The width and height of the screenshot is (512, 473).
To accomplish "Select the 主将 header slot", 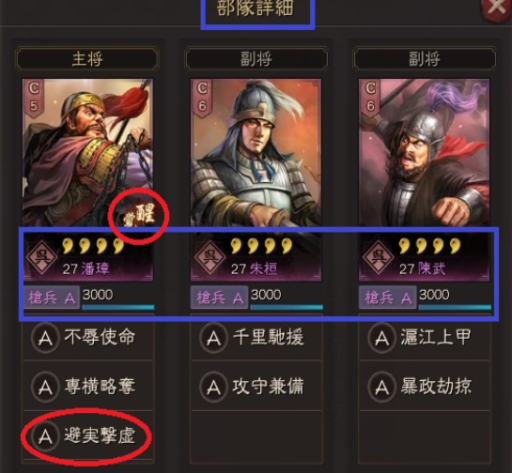I will [87, 59].
